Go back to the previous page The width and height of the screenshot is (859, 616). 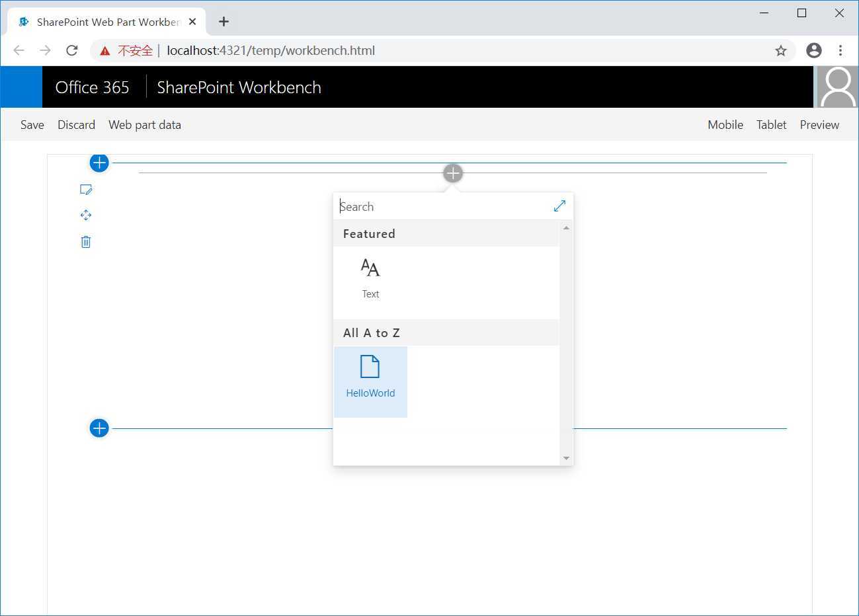tap(19, 50)
